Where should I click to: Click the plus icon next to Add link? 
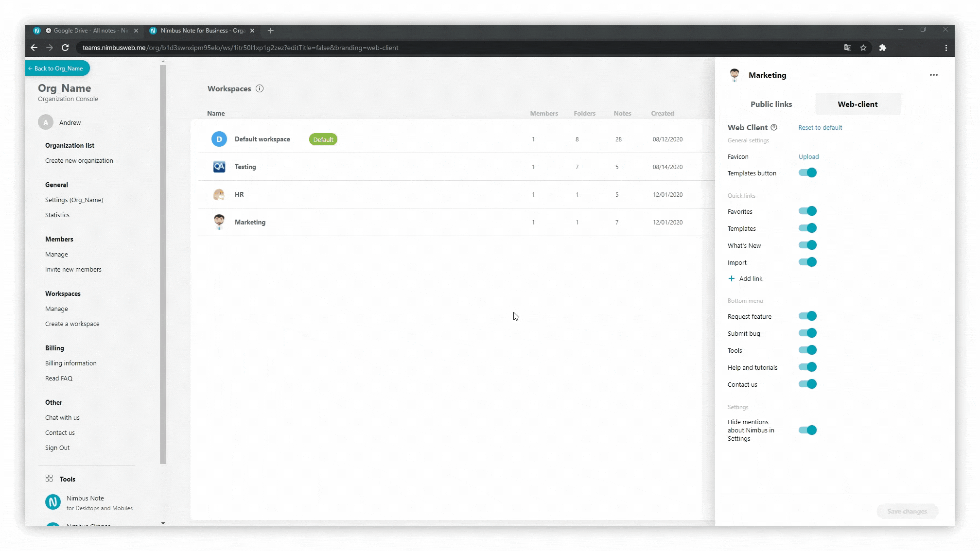click(x=732, y=278)
